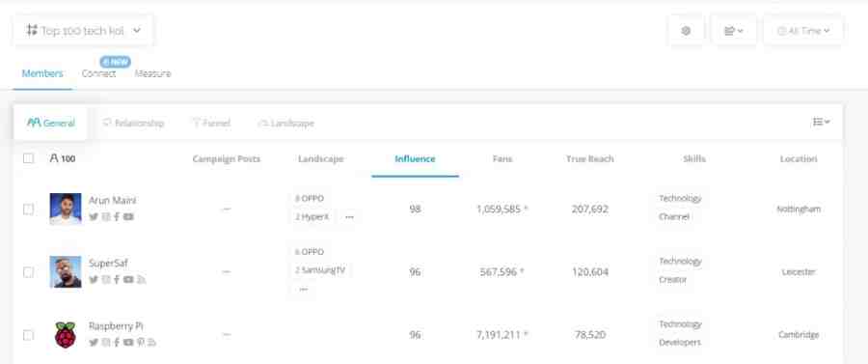This screenshot has width=868, height=364.
Task: Open the list view options dropdown
Action: click(821, 122)
